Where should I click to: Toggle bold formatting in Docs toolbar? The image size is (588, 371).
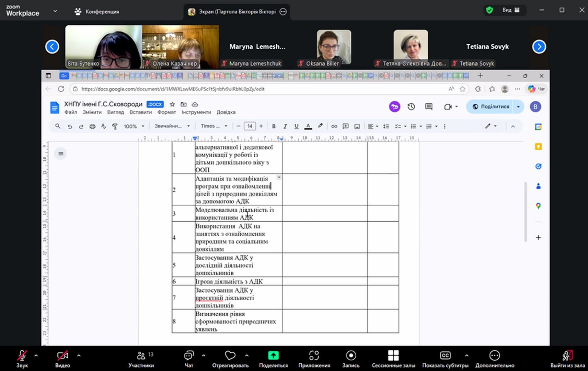[274, 126]
